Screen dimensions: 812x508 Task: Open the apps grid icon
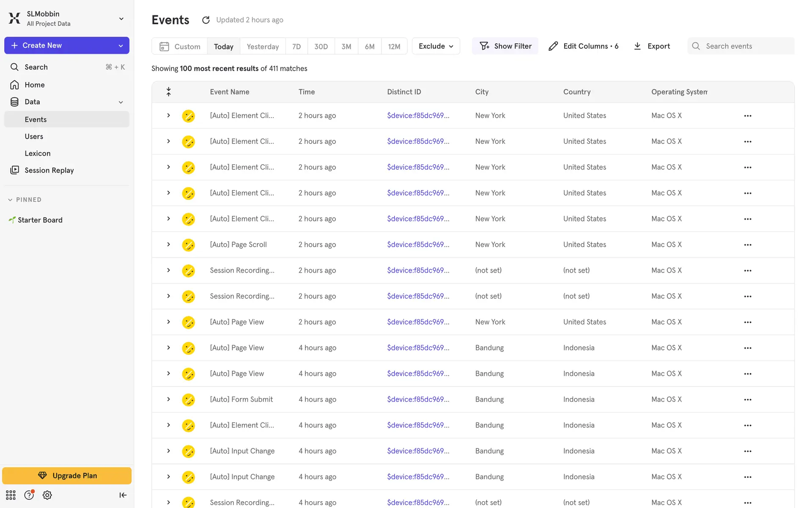tap(11, 495)
